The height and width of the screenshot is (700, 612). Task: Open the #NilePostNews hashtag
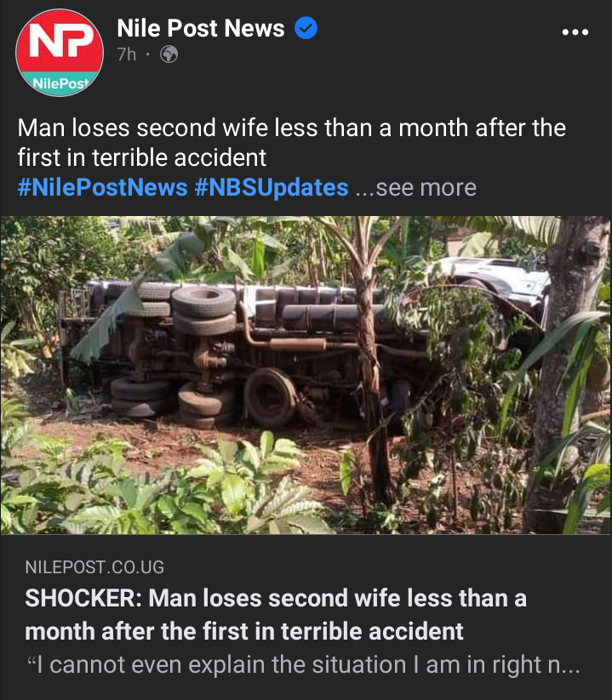click(102, 187)
